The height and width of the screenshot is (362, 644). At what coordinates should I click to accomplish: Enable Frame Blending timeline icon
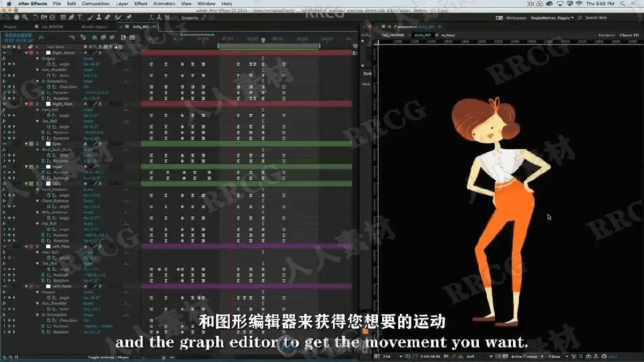pos(103,38)
